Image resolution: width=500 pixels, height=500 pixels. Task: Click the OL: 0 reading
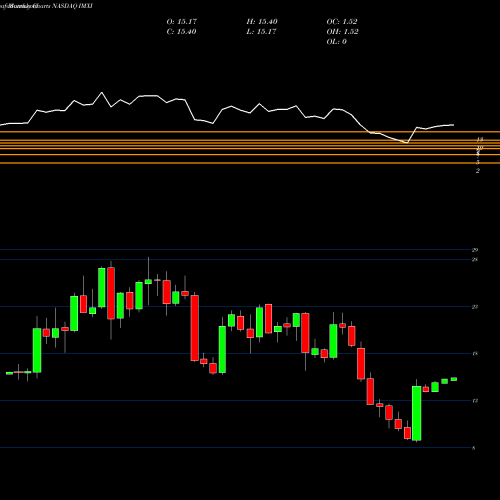pos(336,42)
